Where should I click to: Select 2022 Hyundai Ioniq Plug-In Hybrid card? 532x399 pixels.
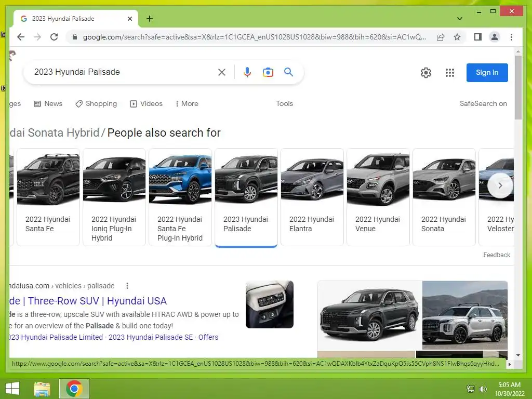pyautogui.click(x=114, y=197)
